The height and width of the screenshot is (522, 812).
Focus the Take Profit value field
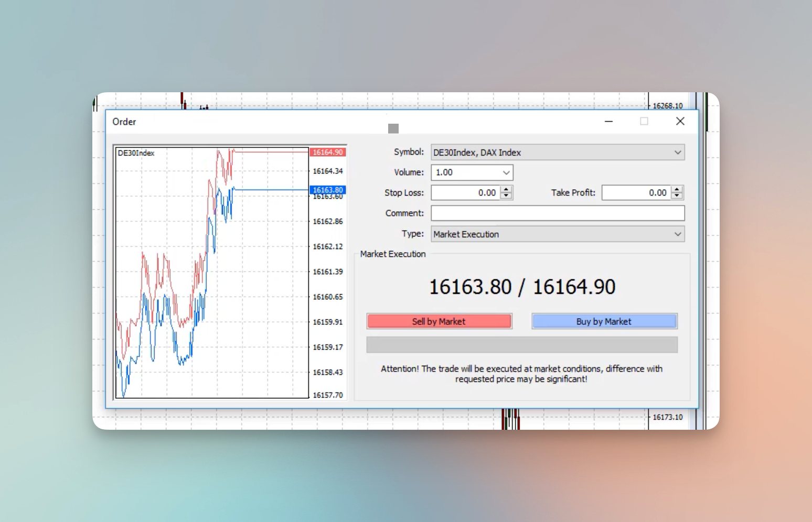pyautogui.click(x=635, y=193)
